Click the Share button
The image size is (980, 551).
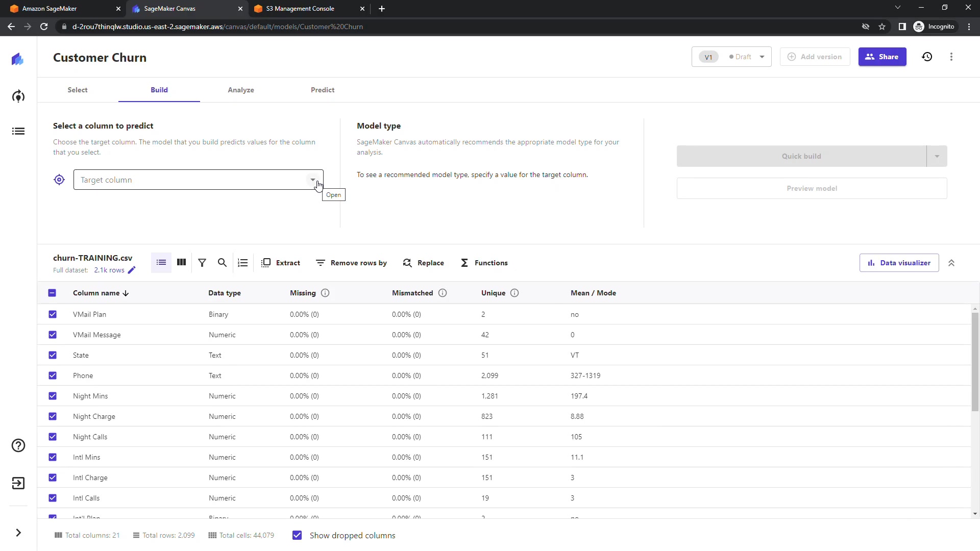click(882, 57)
